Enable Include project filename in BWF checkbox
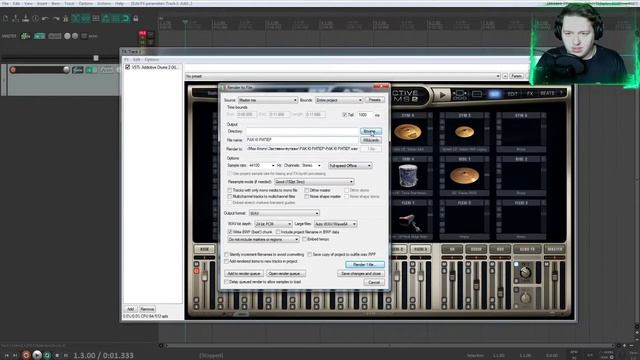 (278, 232)
